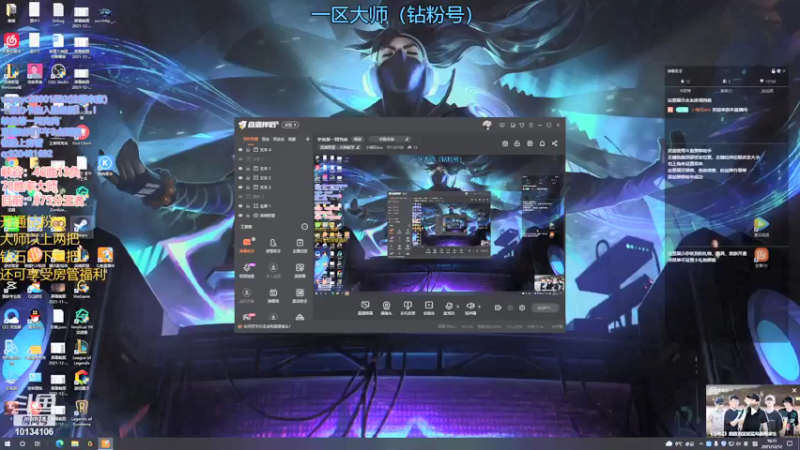Open settings gear in bottom toolbar

click(x=522, y=308)
